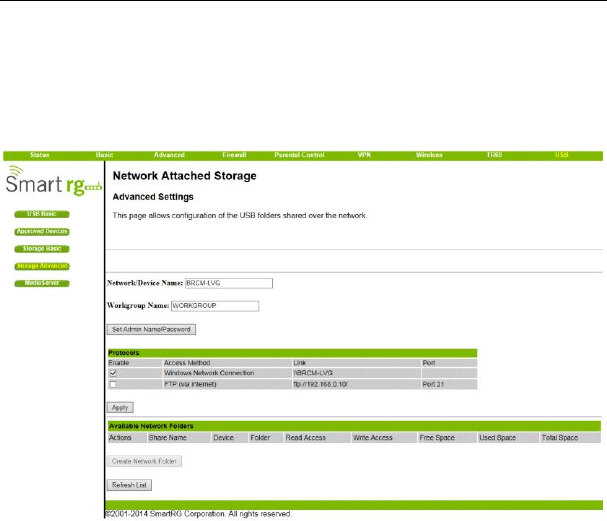The height and width of the screenshot is (521, 607).
Task: Click the \\BRCM-LVG link text
Action: coord(313,373)
